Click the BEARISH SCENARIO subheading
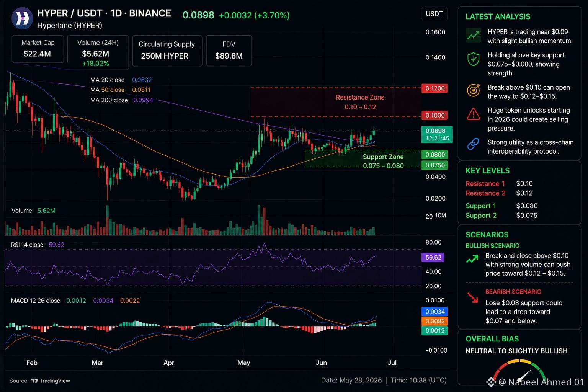588x392 pixels. pyautogui.click(x=513, y=292)
